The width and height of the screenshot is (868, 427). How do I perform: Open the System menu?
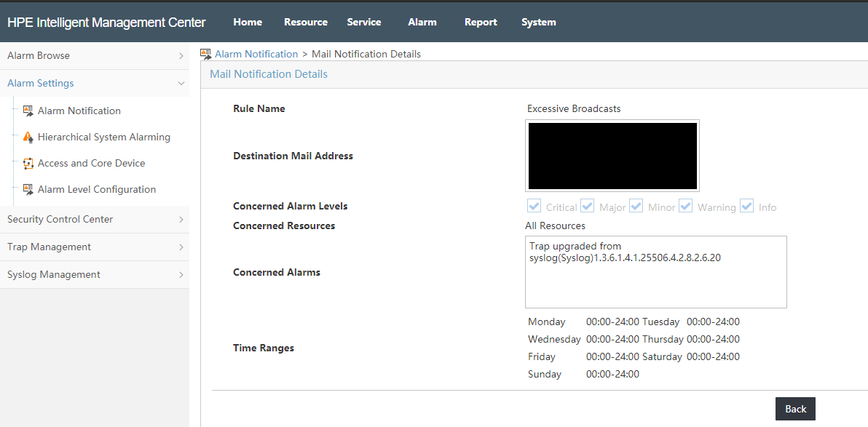pyautogui.click(x=539, y=22)
